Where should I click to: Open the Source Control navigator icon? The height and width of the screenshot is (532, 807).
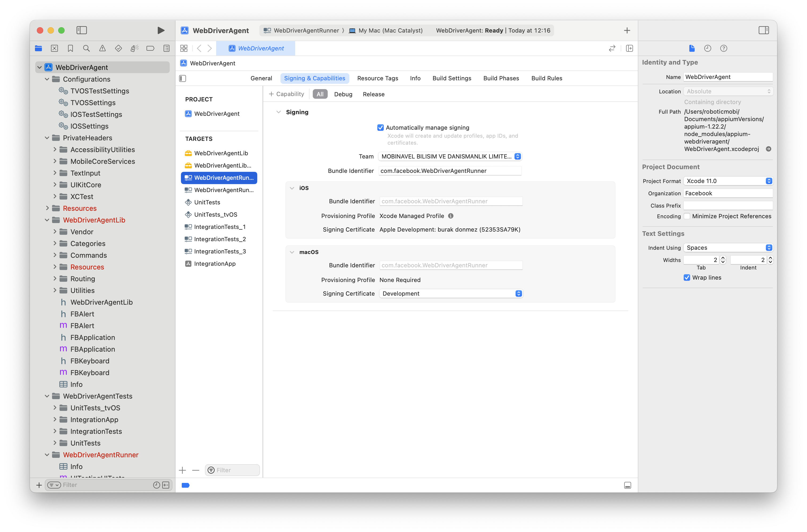click(x=54, y=49)
